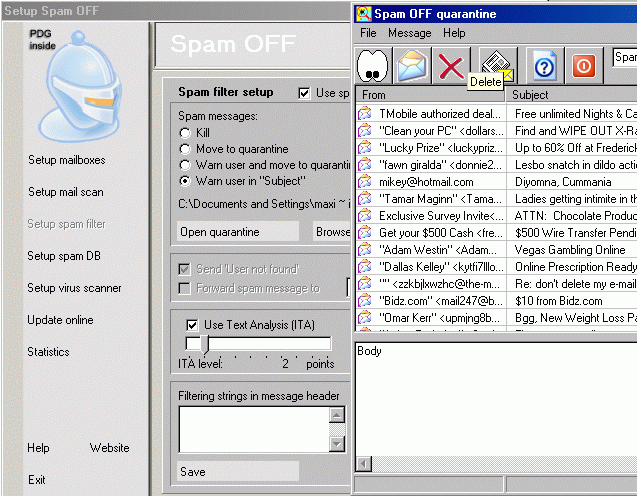
Task: Select subject "Vegas Gambling Online"
Action: (x=570, y=249)
